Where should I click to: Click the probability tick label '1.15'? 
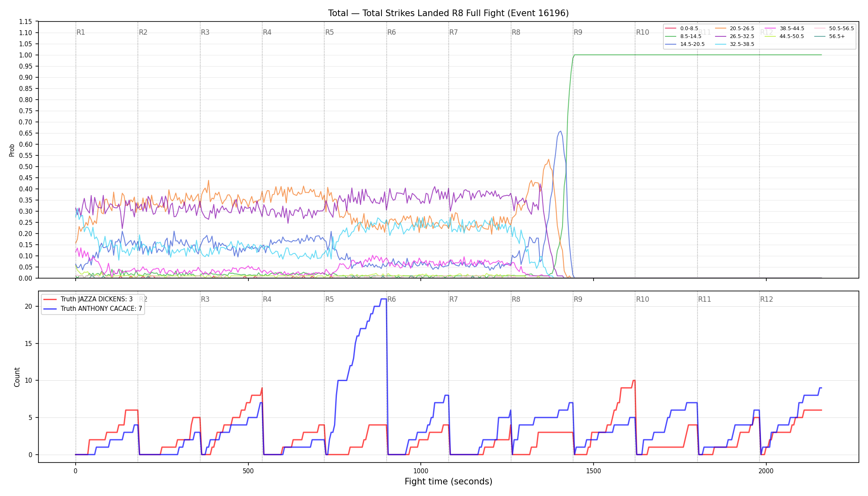(26, 21)
